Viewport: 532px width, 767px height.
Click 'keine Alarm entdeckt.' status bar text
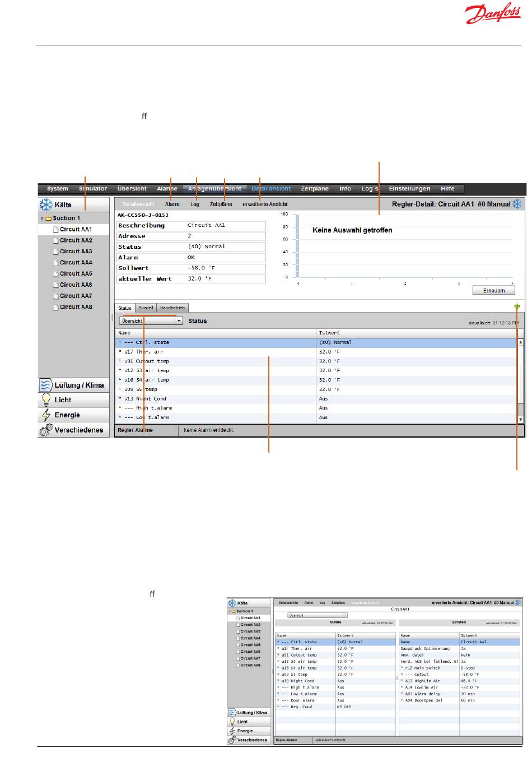click(209, 430)
